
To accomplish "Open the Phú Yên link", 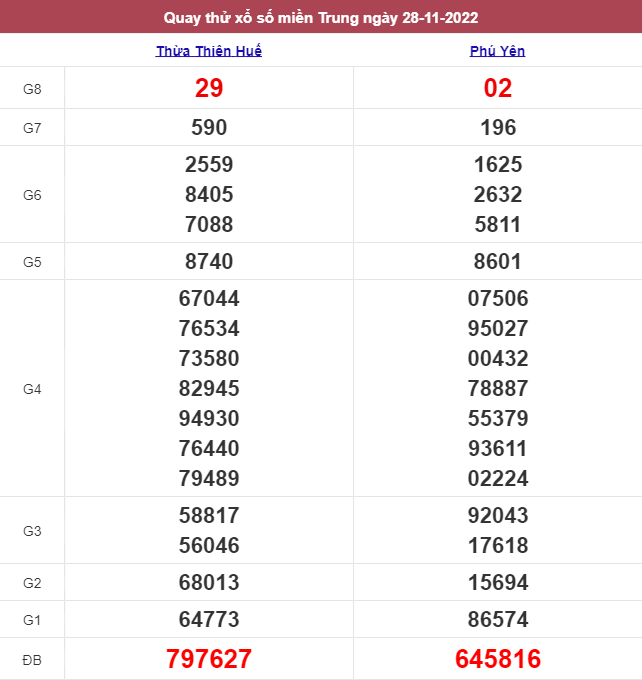I will (x=498, y=51).
